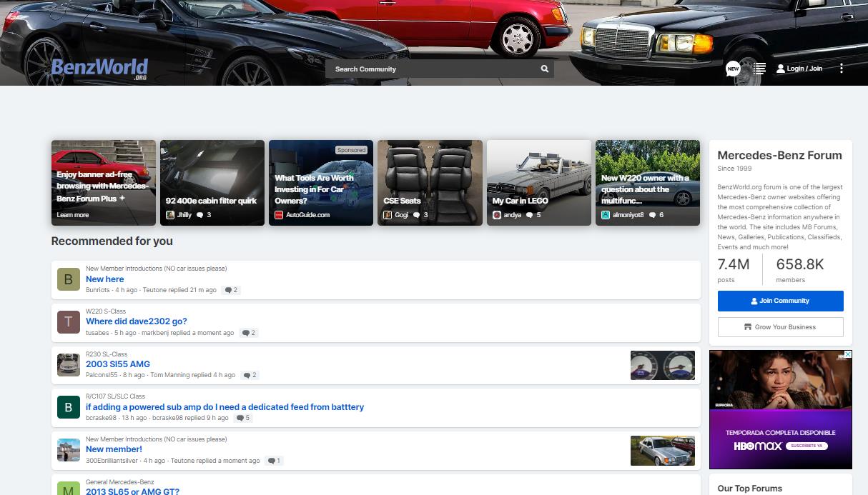Click the Login / Join user icon
This screenshot has height=495, width=868.
click(781, 69)
